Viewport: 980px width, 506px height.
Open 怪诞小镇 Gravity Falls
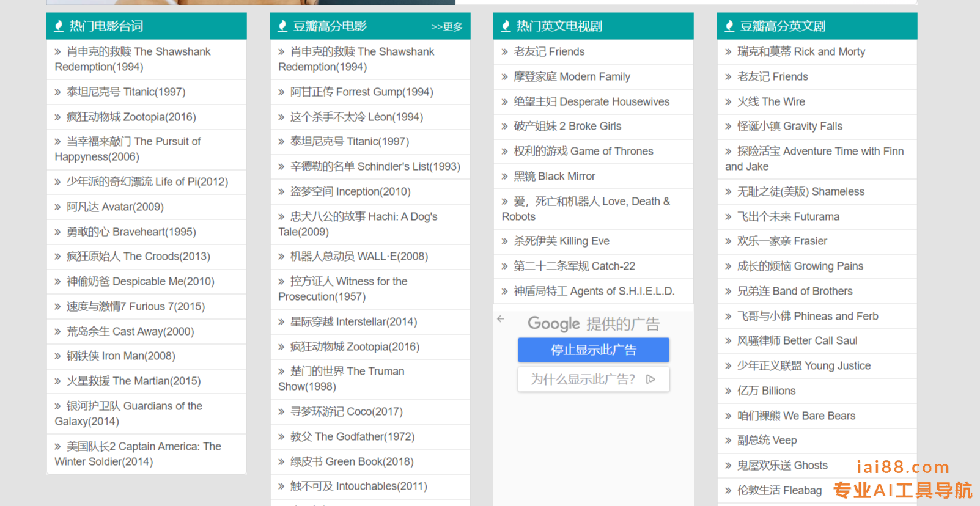pos(790,126)
